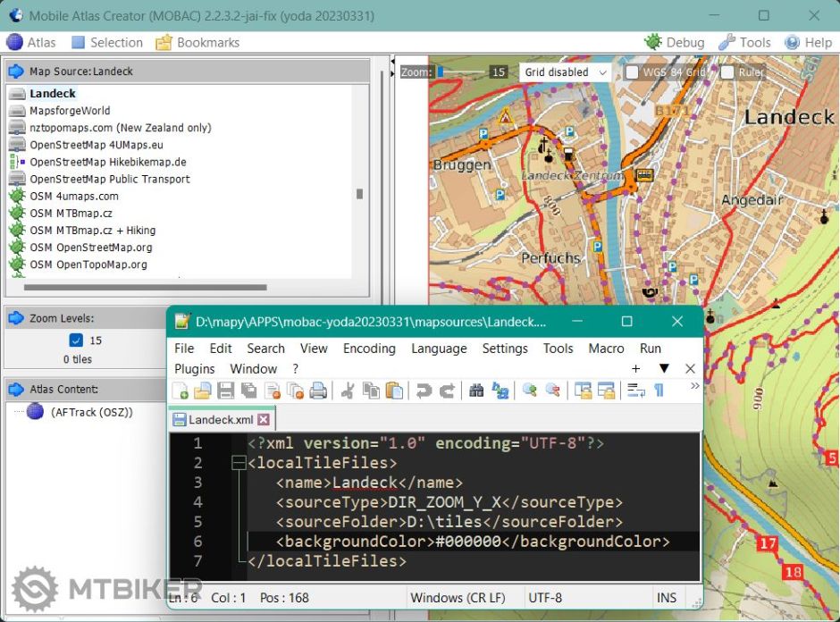Open the Encoding menu in Notepad++
Image resolution: width=840 pixels, height=622 pixels.
[x=369, y=349]
